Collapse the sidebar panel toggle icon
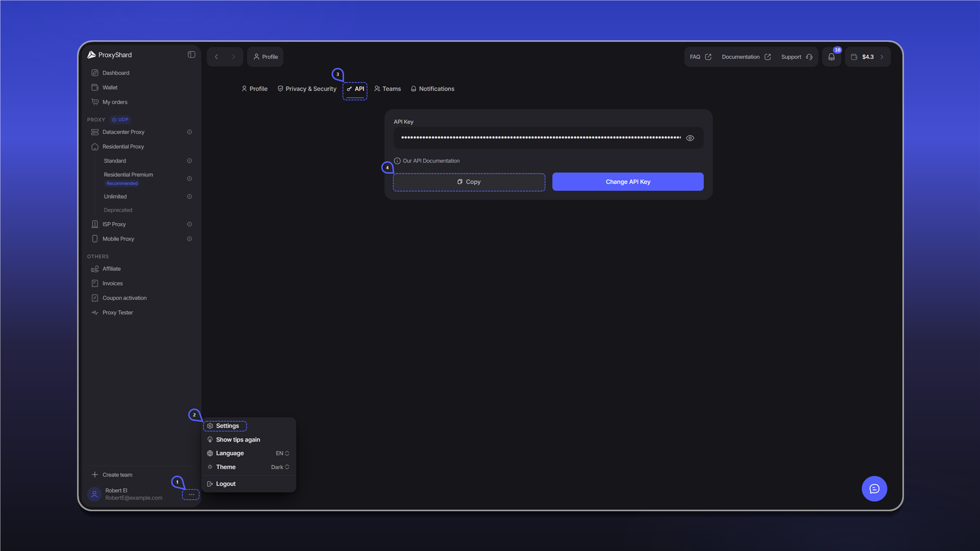Screen dimensions: 980x551 click(x=191, y=55)
